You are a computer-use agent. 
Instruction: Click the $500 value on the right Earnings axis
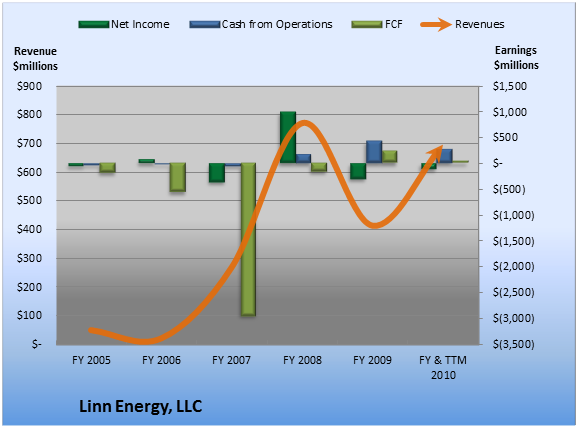[506, 137]
